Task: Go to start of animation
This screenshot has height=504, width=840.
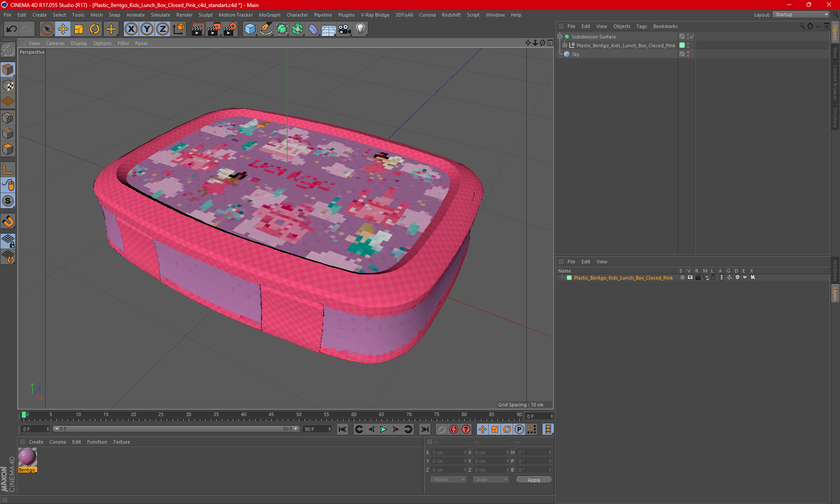Action: tap(343, 429)
